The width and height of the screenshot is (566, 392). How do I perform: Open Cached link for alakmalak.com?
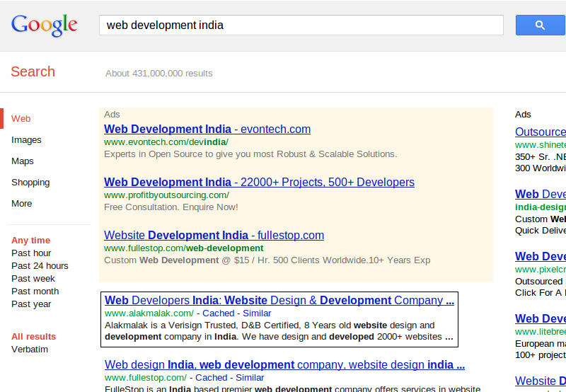[219, 313]
